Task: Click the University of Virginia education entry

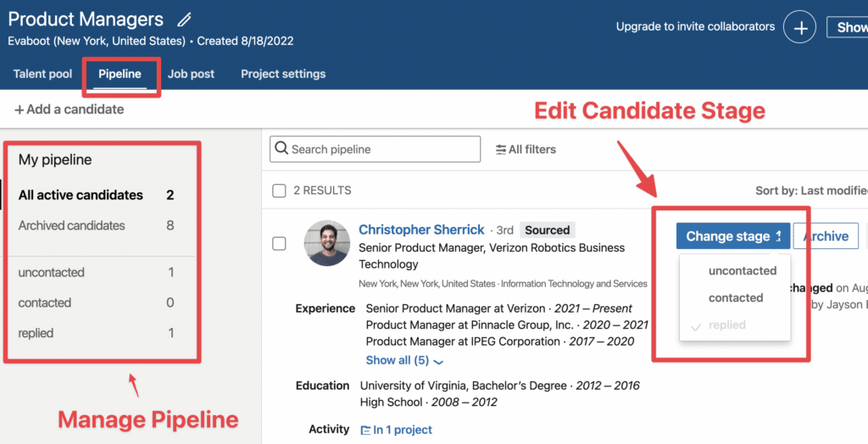Action: pos(499,386)
